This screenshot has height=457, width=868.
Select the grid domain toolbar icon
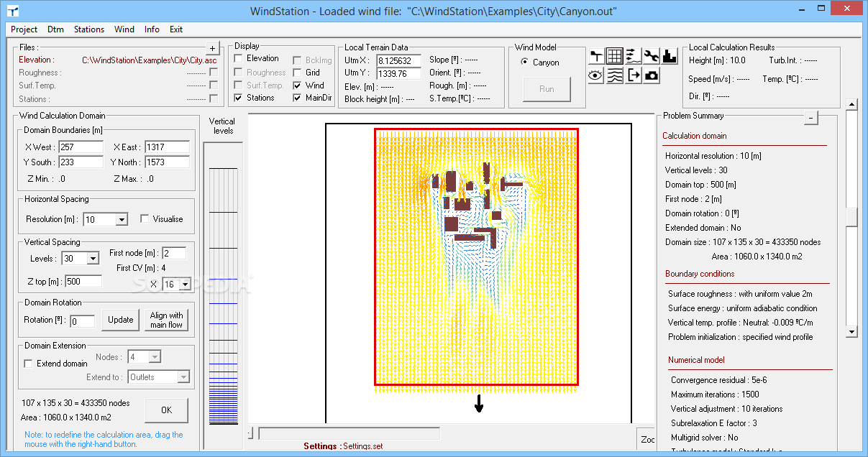[614, 56]
